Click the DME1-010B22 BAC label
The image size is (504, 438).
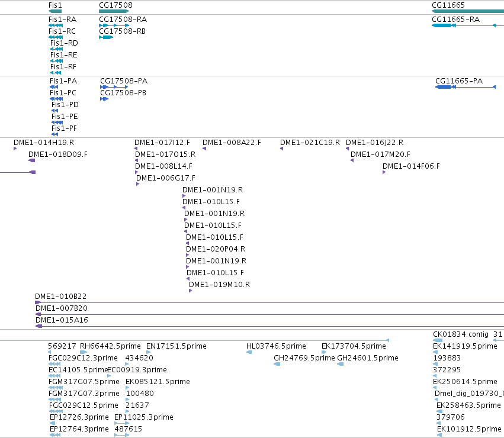coord(61,297)
